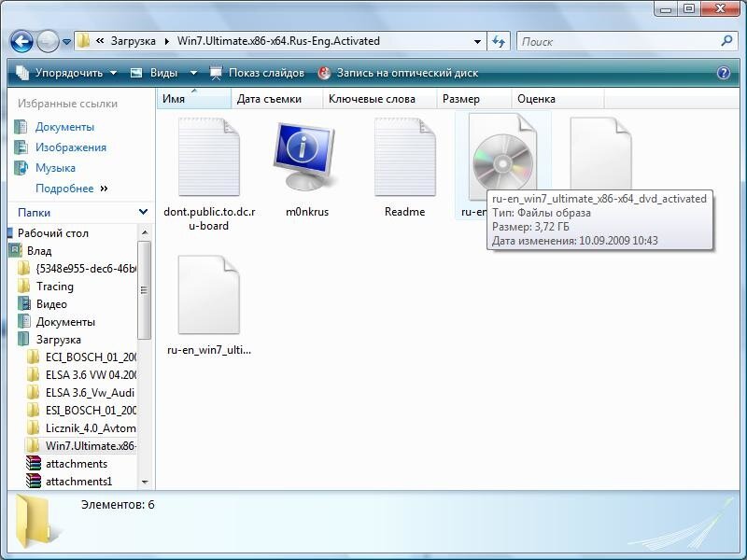Click the disc burn icon
Screen dimensions: 747x560
tap(324, 73)
